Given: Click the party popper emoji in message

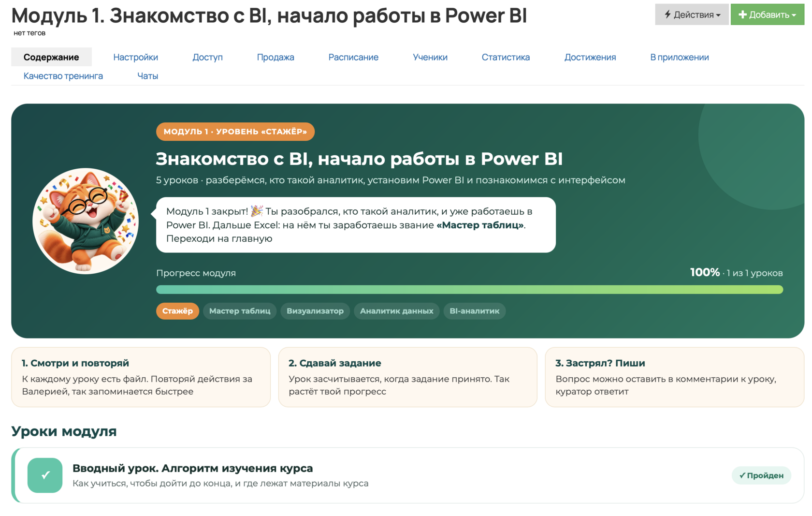Looking at the screenshot, I should [257, 211].
